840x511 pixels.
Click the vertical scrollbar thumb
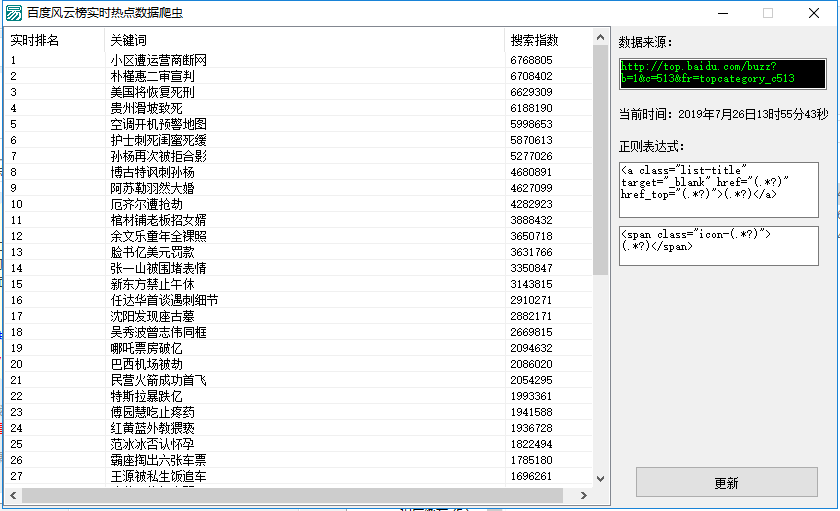point(600,160)
